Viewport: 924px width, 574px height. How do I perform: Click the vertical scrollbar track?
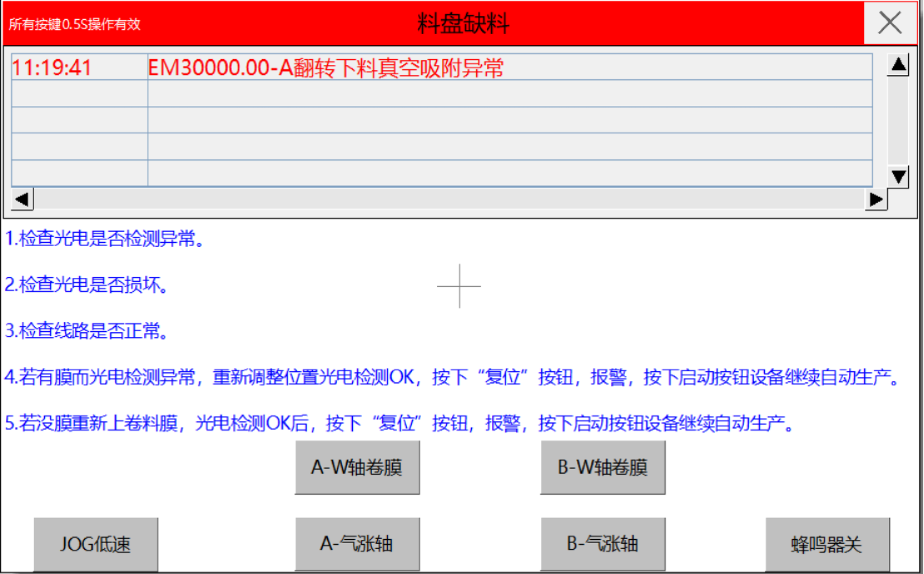point(898,120)
